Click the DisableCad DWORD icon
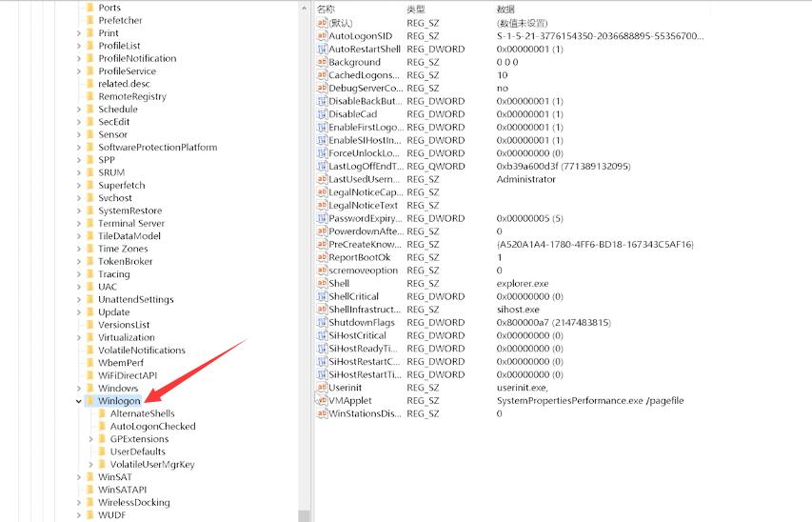 click(322, 114)
